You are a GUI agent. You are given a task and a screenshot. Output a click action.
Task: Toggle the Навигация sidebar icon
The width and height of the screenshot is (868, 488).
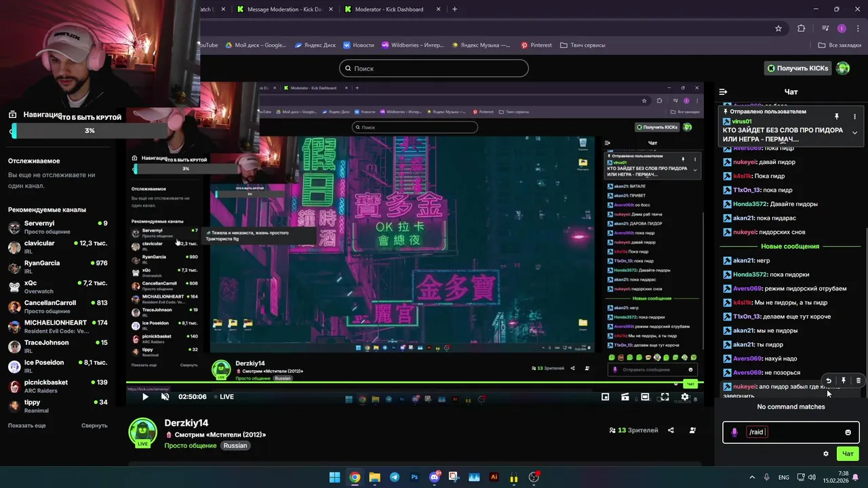(x=12, y=115)
